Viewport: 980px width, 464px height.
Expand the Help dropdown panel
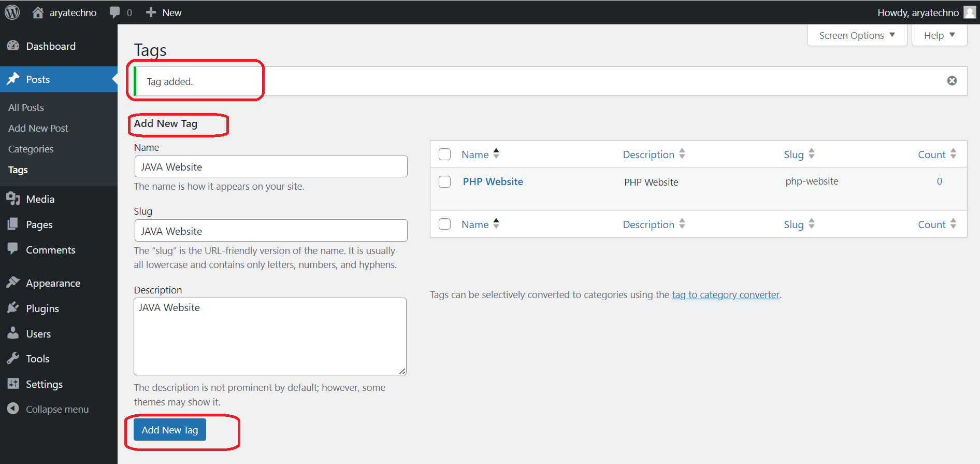click(x=939, y=35)
